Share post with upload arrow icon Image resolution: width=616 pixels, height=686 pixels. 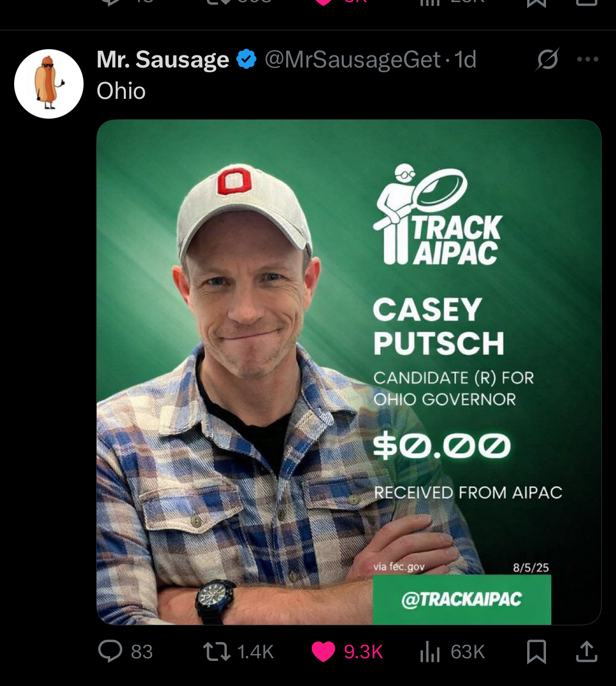pyautogui.click(x=586, y=651)
